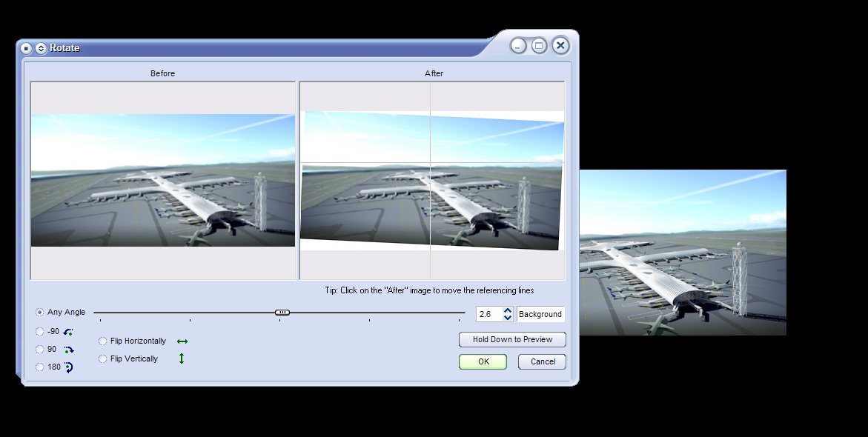Click the 180 degree rotation arrow icon
This screenshot has width=868, height=437.
click(x=69, y=367)
